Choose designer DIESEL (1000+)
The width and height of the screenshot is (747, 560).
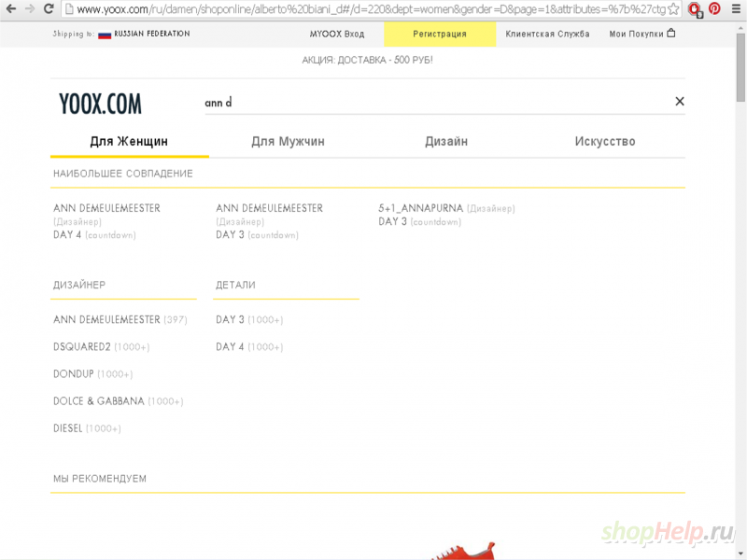coord(87,428)
